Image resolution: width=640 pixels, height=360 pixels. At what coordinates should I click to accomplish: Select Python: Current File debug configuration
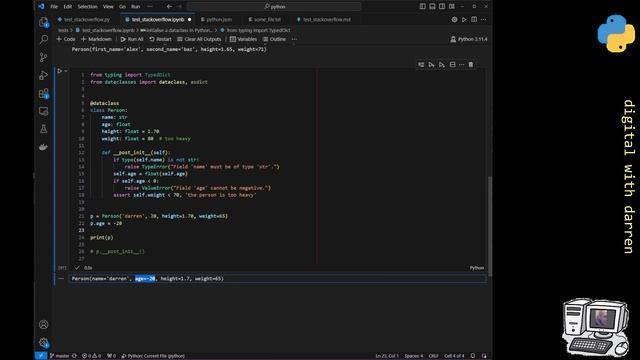(153, 356)
